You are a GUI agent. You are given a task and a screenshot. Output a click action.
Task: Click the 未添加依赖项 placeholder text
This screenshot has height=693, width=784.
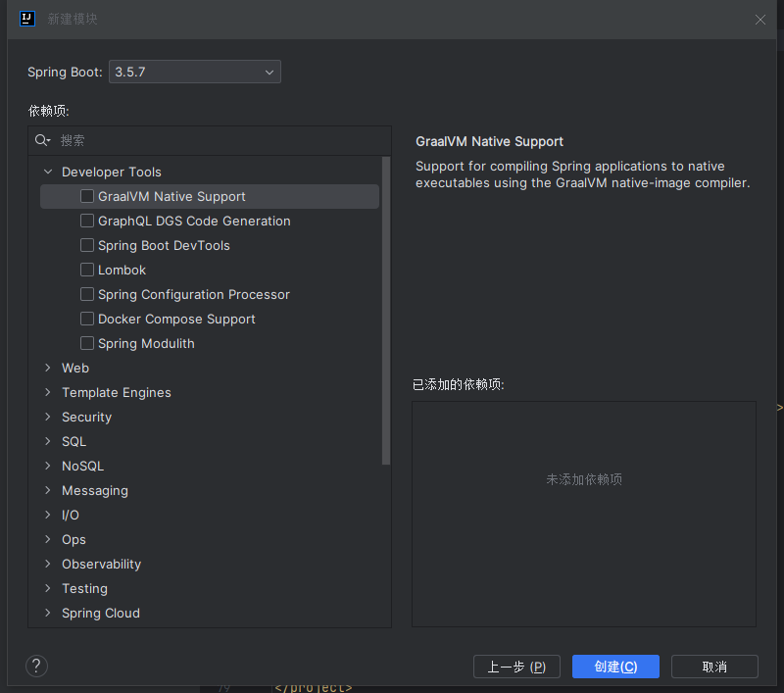pos(584,479)
